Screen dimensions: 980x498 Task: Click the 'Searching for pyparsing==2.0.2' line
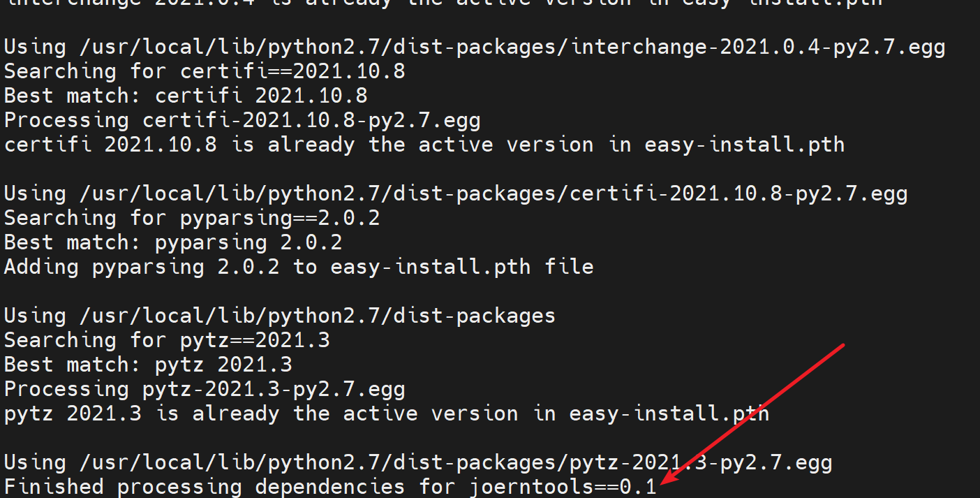coord(192,218)
